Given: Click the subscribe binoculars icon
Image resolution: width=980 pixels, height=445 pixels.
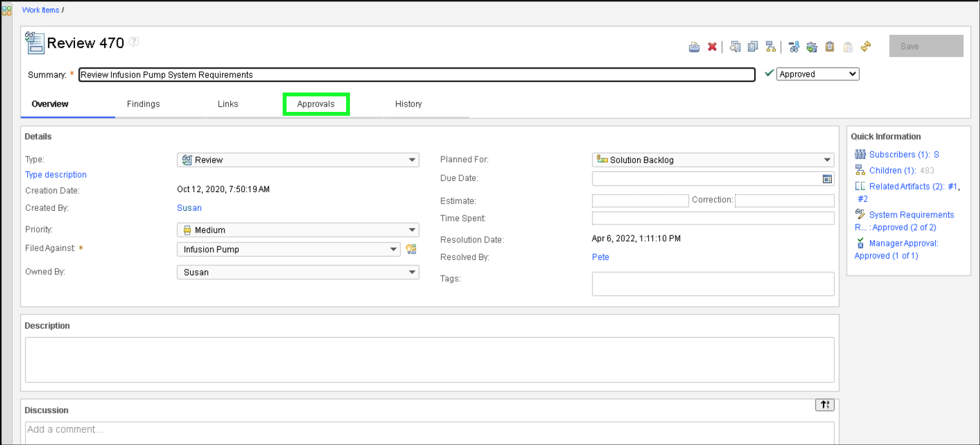Looking at the screenshot, I should point(794,47).
